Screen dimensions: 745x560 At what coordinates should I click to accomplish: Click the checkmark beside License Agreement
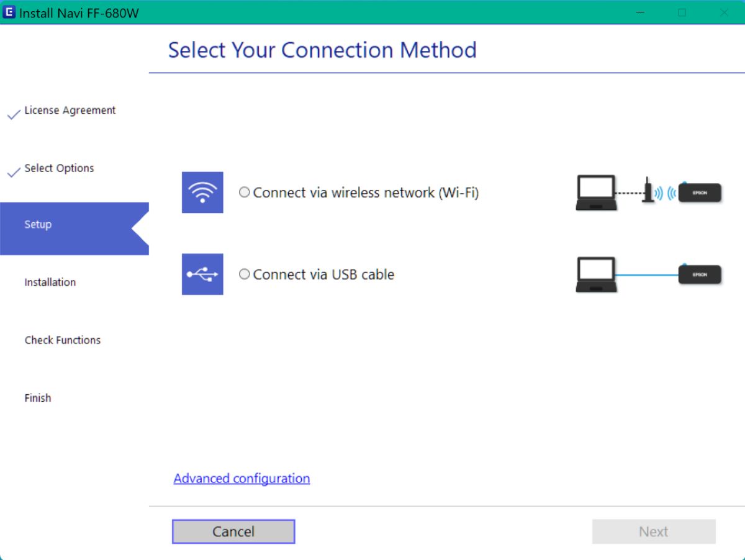click(x=14, y=115)
